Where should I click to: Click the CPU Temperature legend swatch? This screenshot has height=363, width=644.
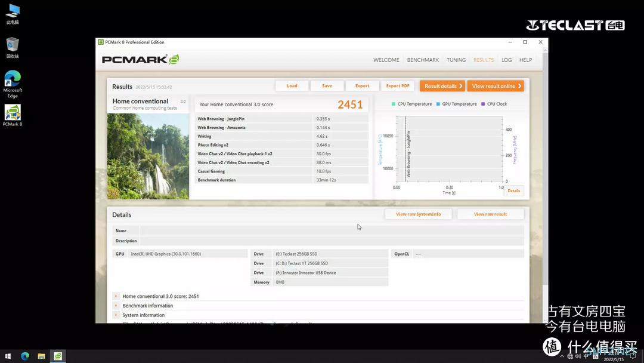coord(394,104)
